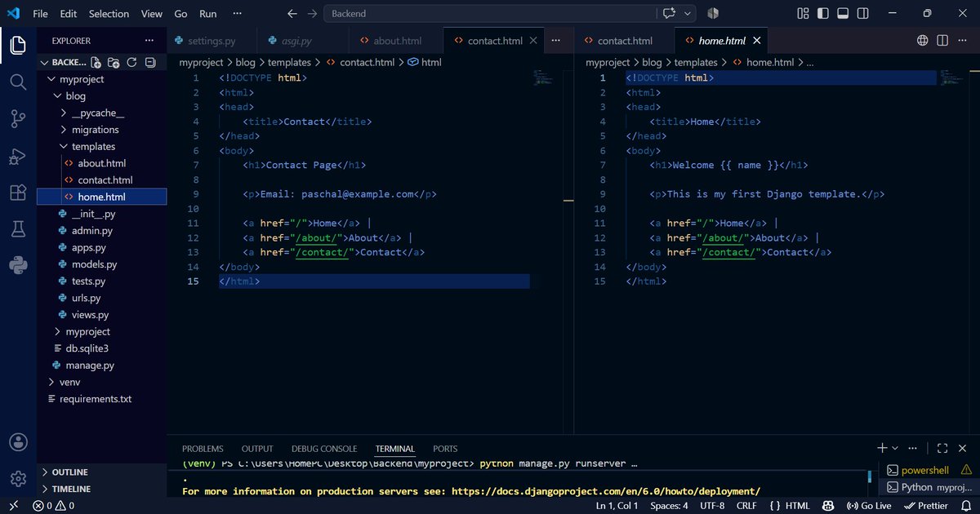The height and width of the screenshot is (514, 980).
Task: Click Spaces: 4 indentation setting
Action: tap(669, 506)
